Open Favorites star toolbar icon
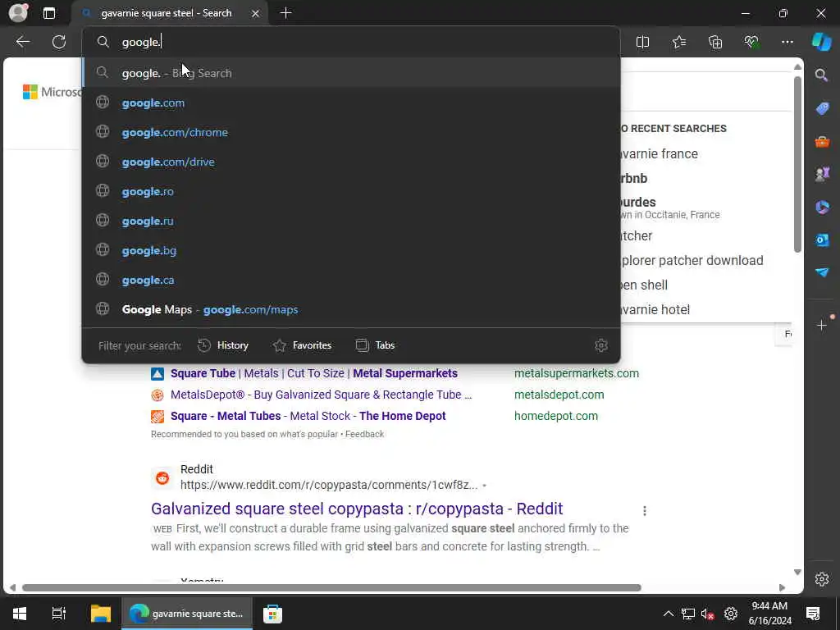This screenshot has width=840, height=630. 678,42
